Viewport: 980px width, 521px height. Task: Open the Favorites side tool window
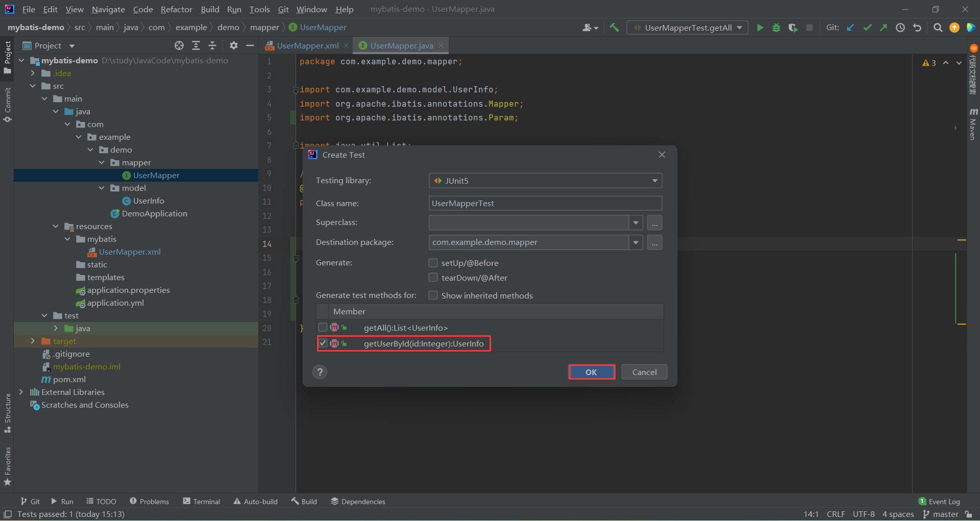(7, 466)
